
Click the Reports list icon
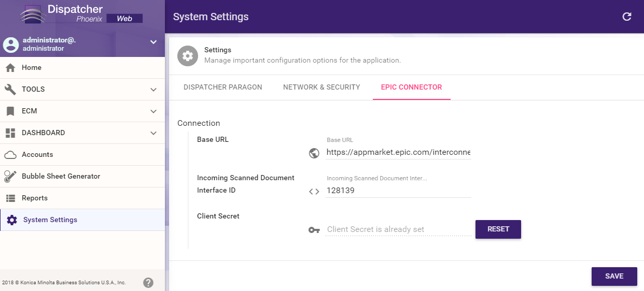(10, 198)
